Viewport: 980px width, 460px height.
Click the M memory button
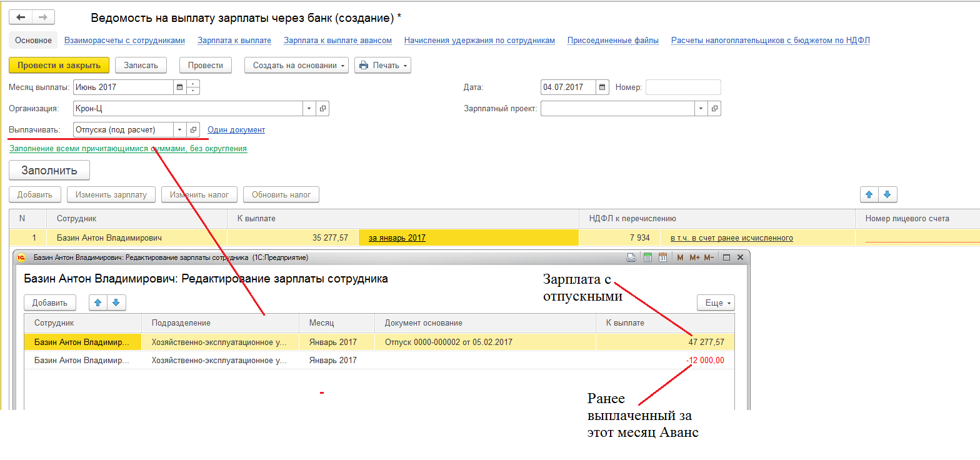679,257
